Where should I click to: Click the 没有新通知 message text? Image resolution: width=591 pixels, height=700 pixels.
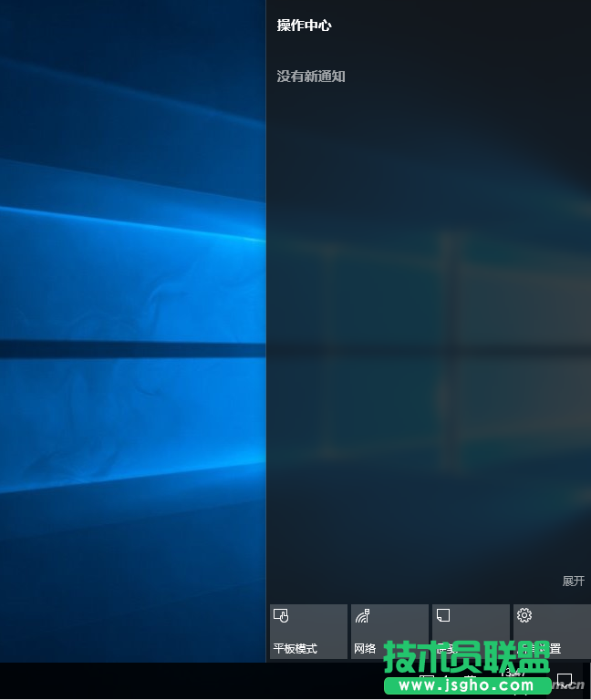tap(311, 77)
